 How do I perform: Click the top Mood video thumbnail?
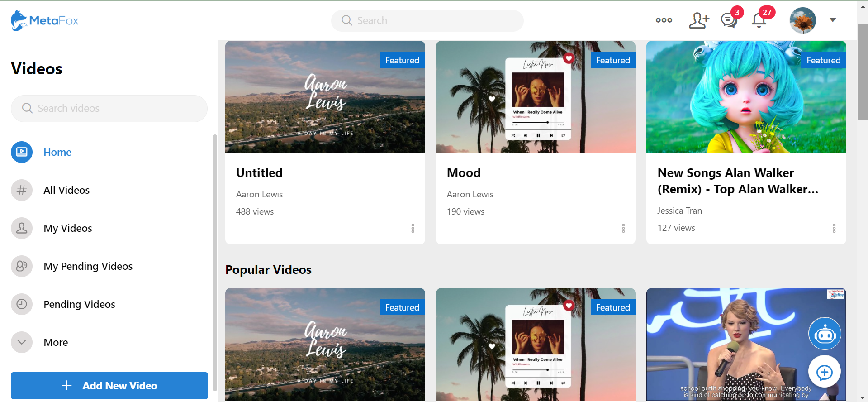(536, 97)
